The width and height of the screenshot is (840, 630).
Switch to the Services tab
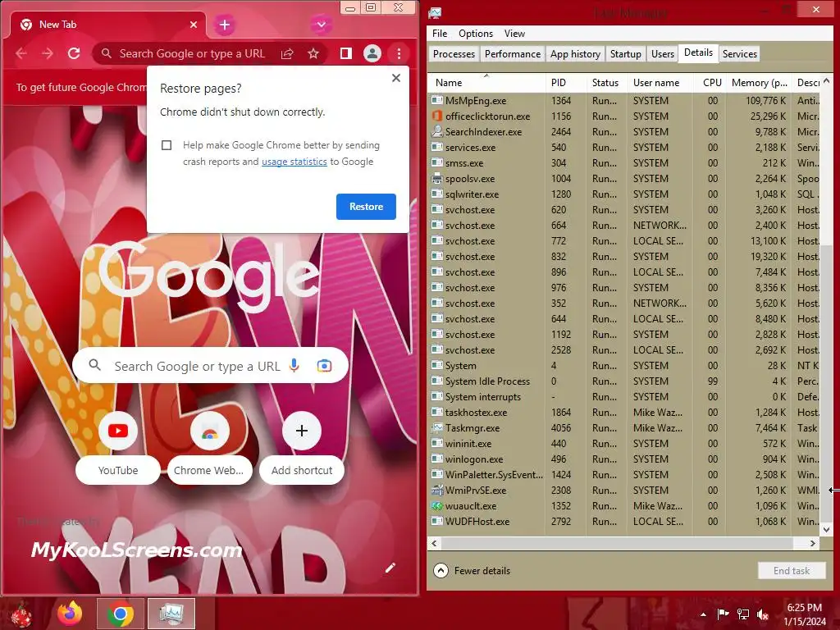(739, 54)
